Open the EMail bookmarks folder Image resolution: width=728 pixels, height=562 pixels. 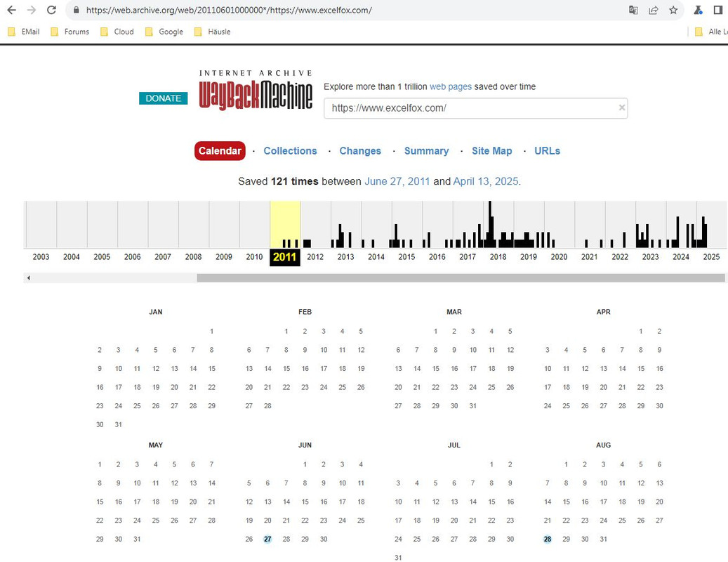(24, 32)
